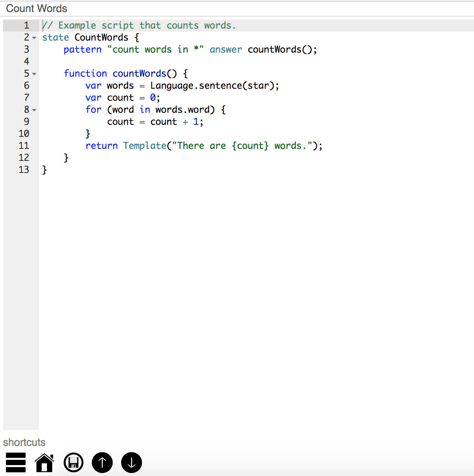This screenshot has height=476, width=474.
Task: Click 'var' keyword on line 7
Action: pos(94,97)
